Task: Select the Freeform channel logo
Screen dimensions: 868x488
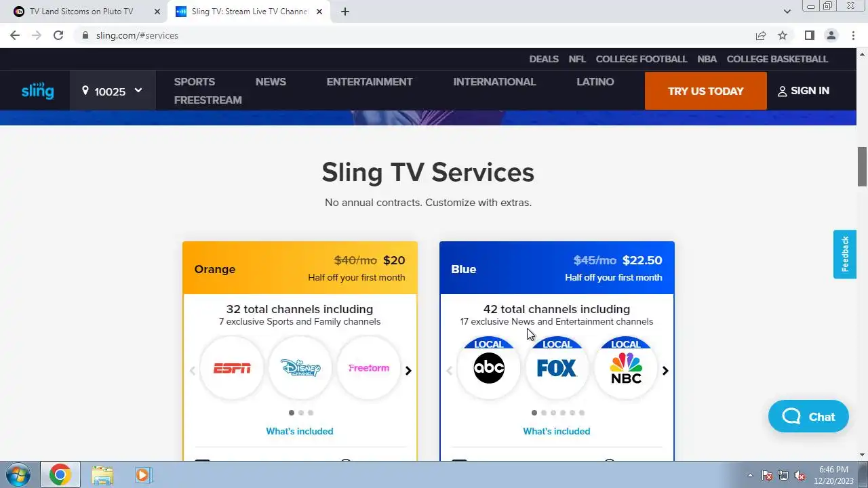Action: [x=369, y=368]
